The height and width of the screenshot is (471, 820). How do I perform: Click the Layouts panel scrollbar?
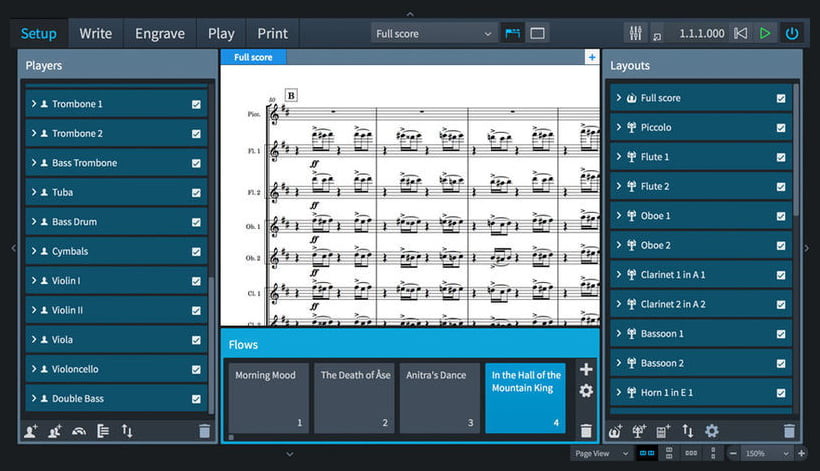pyautogui.click(x=796, y=150)
